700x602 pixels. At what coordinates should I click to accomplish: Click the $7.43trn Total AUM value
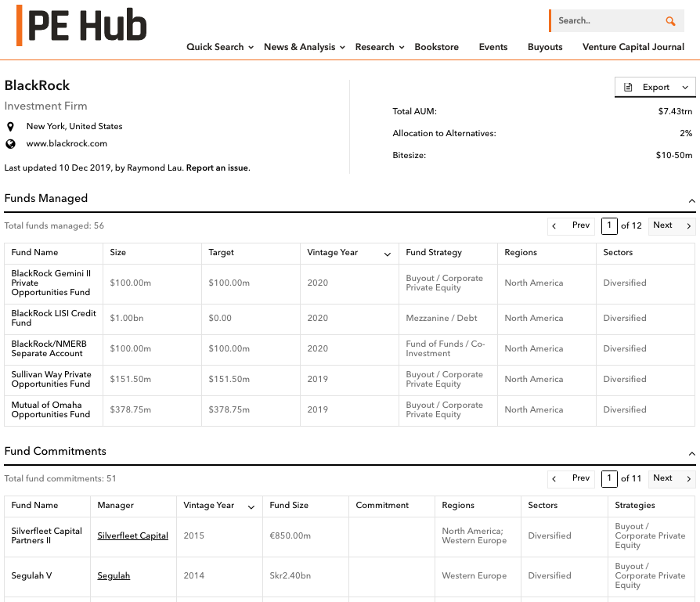(x=675, y=111)
